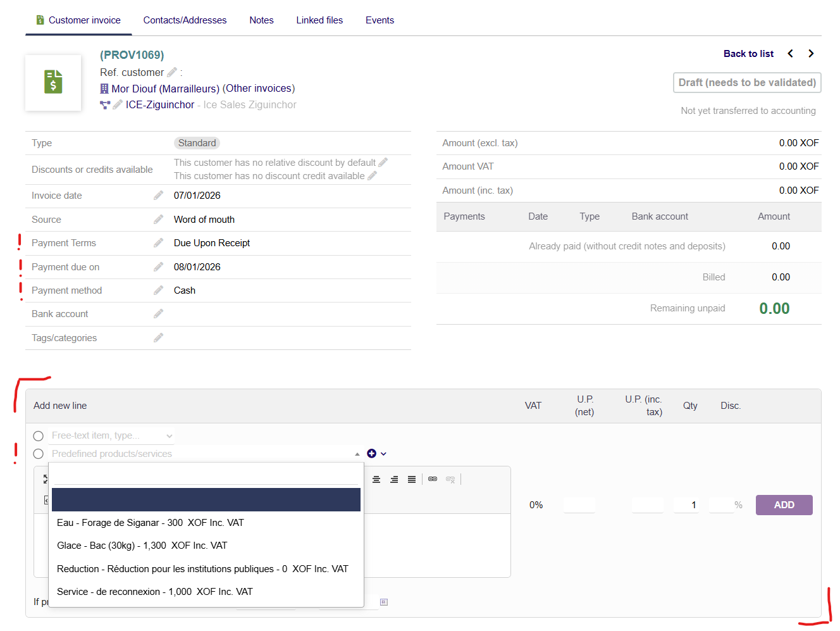Pick 'Service - de reconnexion' in the dropdown
This screenshot has height=631, width=840.
click(x=154, y=592)
